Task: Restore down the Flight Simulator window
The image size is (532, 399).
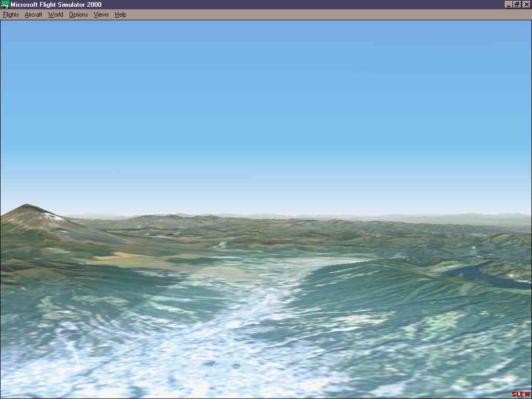Action: tap(517, 4)
